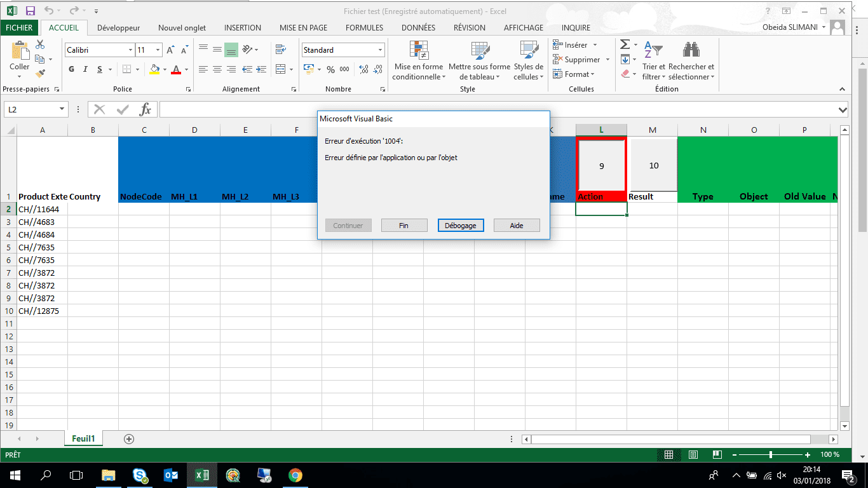Screen dimensions: 868x488
Task: Click the Débogage button in dialog
Action: coord(461,226)
